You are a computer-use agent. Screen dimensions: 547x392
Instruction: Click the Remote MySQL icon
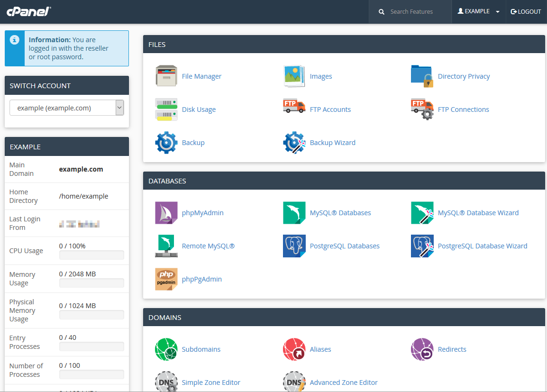pyautogui.click(x=166, y=246)
